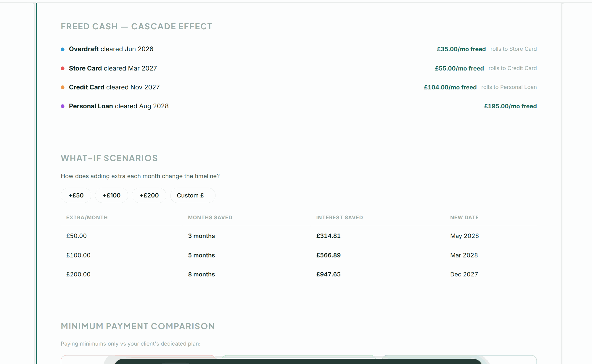
Task: Click the INTEREST SAVED column header
Action: tap(340, 218)
